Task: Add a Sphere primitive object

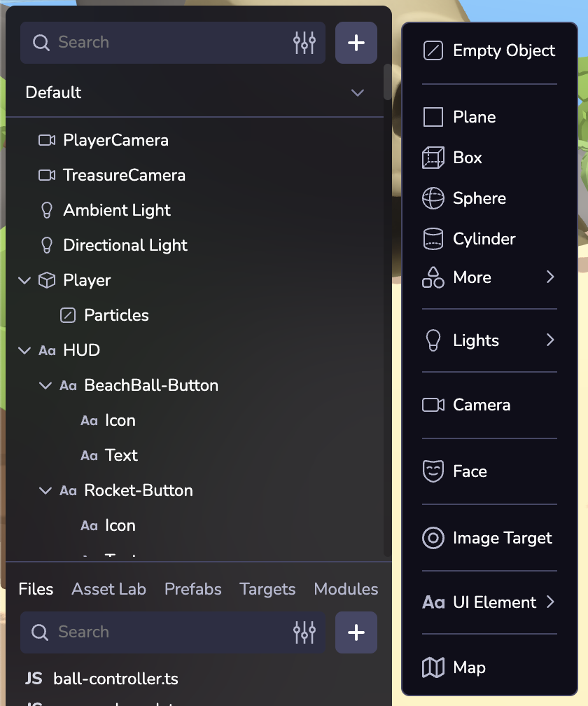Action: coord(479,198)
